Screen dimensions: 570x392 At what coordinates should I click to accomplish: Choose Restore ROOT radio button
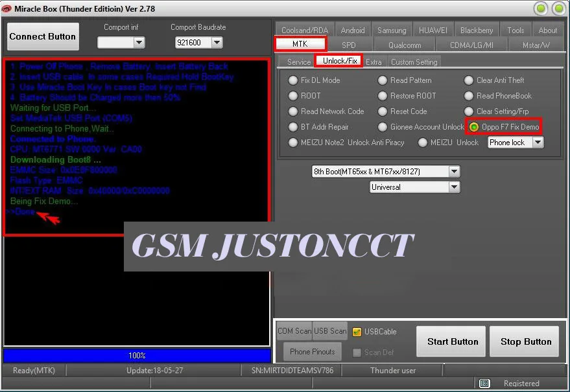383,96
